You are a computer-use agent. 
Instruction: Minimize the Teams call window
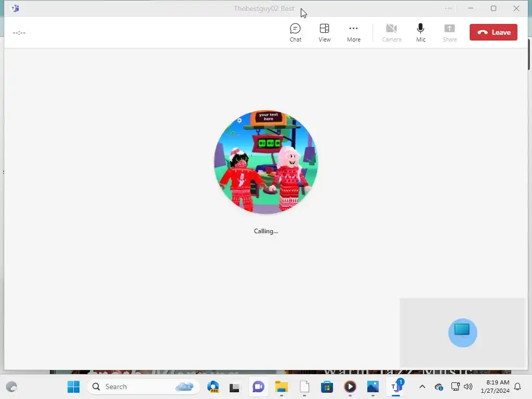tap(471, 8)
